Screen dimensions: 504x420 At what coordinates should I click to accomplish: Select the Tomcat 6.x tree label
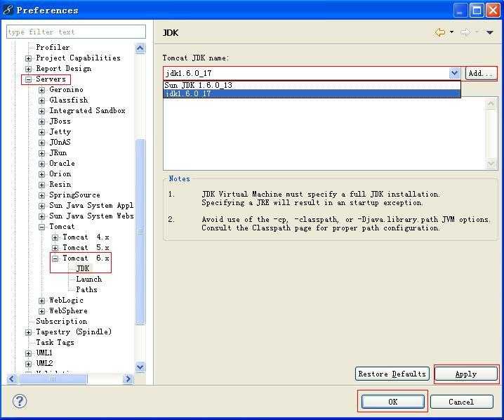point(86,258)
